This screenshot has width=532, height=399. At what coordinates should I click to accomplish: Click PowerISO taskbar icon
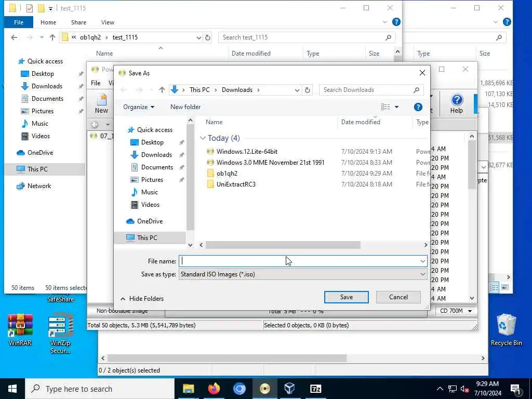pyautogui.click(x=264, y=389)
